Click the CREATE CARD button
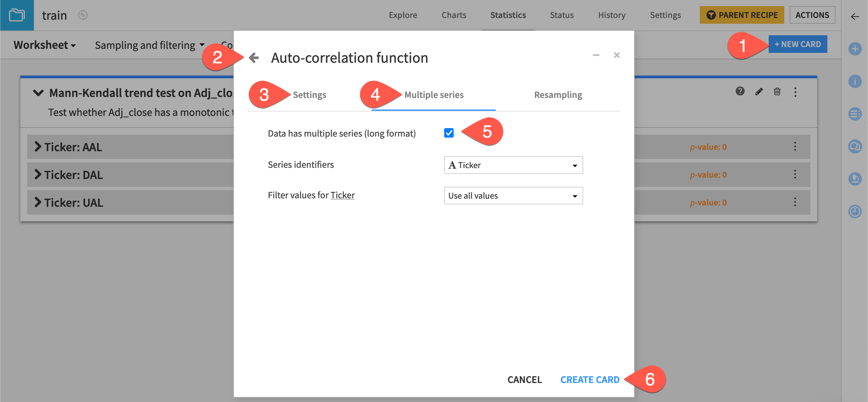Viewport: 868px width, 402px height. tap(590, 380)
